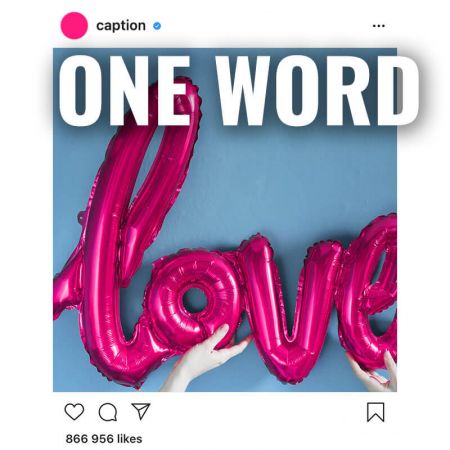Share post with paper plane icon

point(141,411)
